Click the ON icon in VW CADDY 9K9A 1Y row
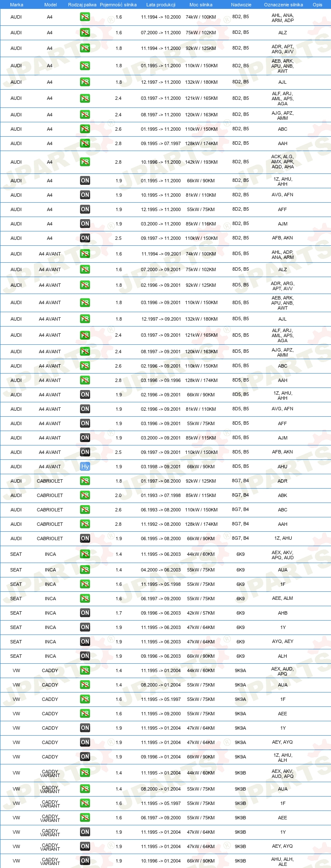Screen dimensions: 331x868 coord(85,728)
